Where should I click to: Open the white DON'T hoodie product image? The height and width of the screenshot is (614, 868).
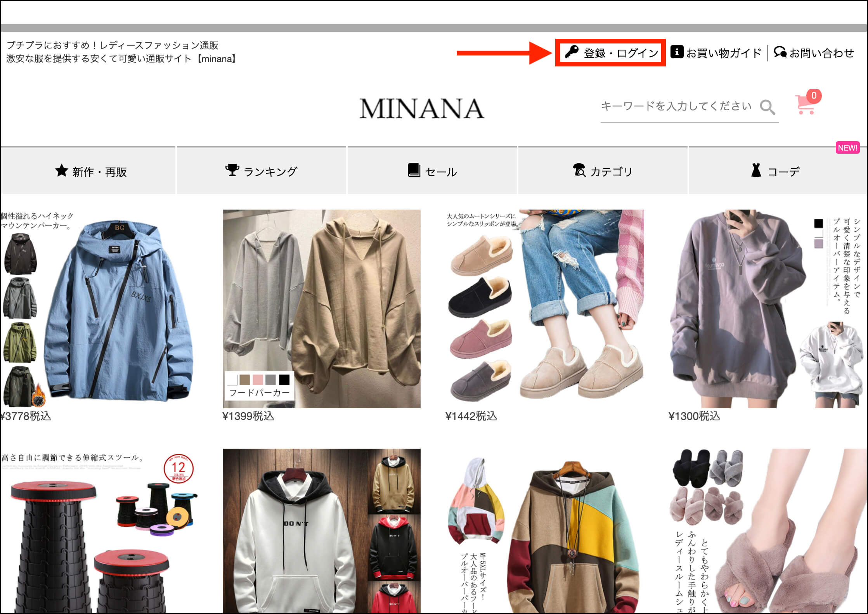coord(322,531)
